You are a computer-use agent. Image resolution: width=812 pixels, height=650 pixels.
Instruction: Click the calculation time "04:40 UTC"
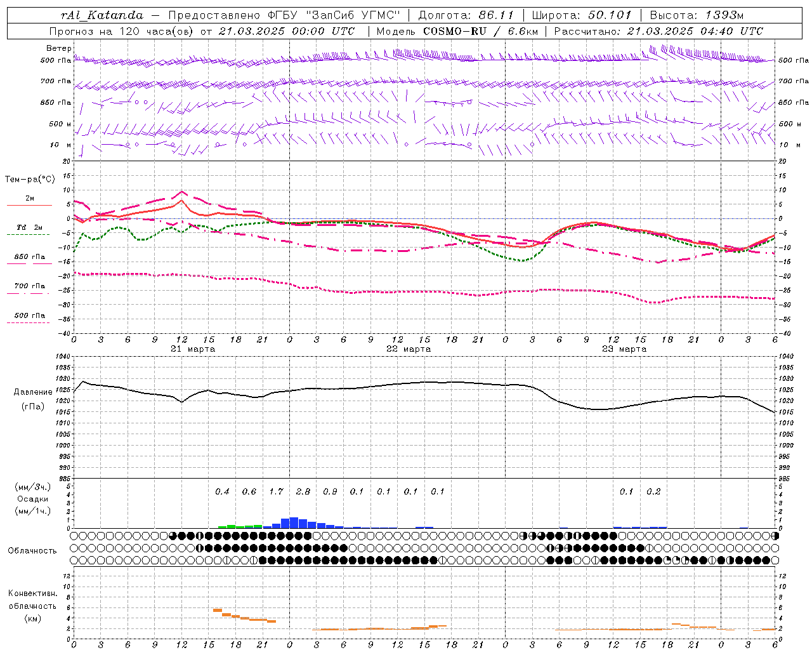732,31
